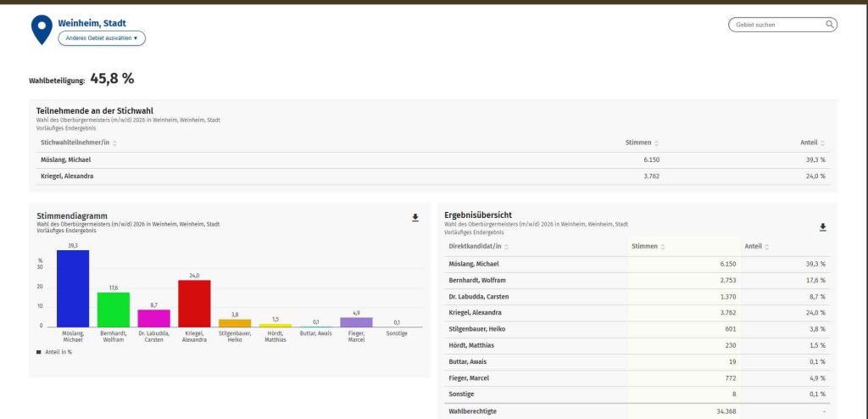Sort Stichwahl table by Anteil column
The width and height of the screenshot is (868, 419).
[x=812, y=142]
